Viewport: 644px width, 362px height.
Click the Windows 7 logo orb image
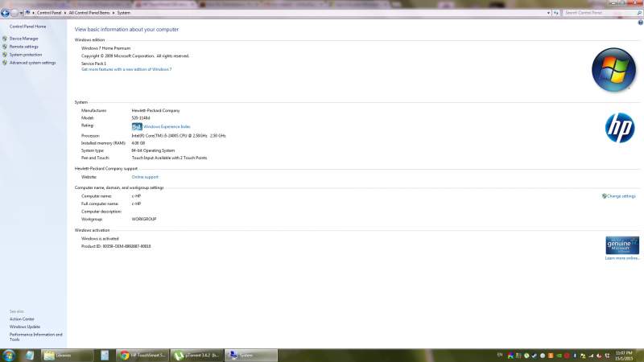613,70
